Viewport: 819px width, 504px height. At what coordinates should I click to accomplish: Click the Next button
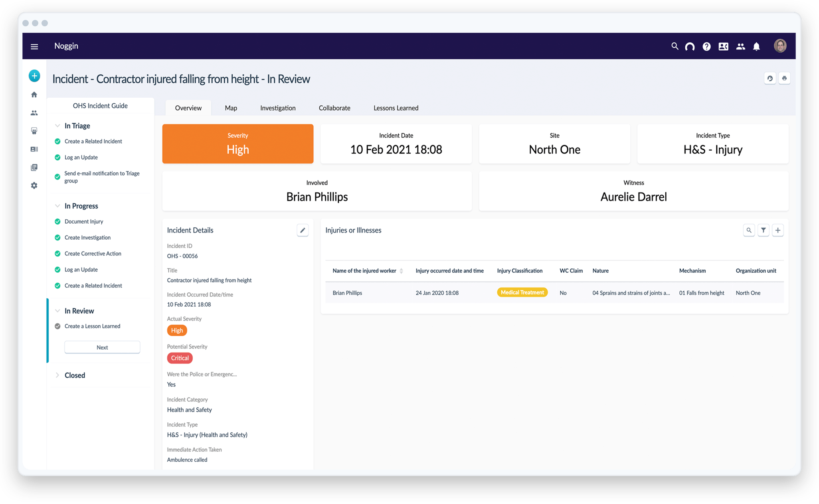[102, 347]
